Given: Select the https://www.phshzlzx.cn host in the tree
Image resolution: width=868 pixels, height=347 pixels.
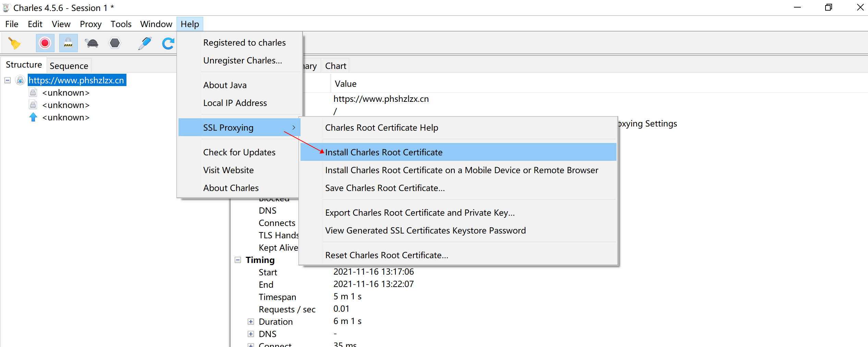Looking at the screenshot, I should point(76,80).
